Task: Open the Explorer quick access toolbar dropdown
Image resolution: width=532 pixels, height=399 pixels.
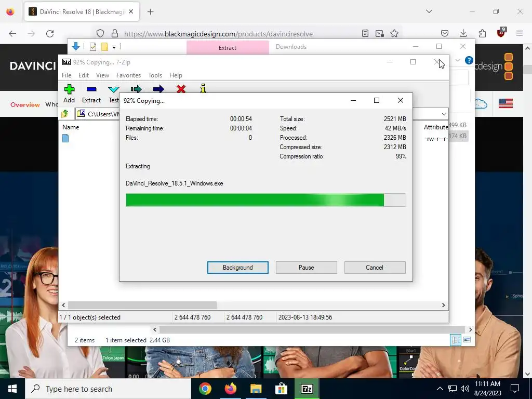Action: click(x=114, y=47)
